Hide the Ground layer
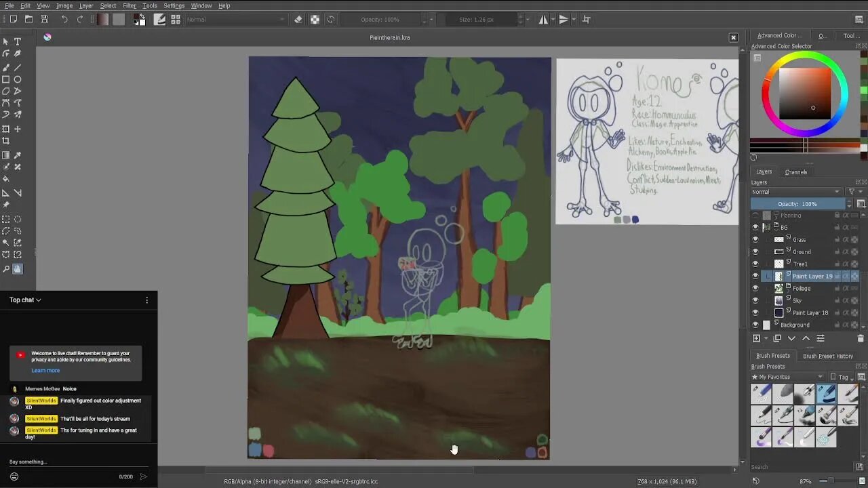 pos(755,251)
